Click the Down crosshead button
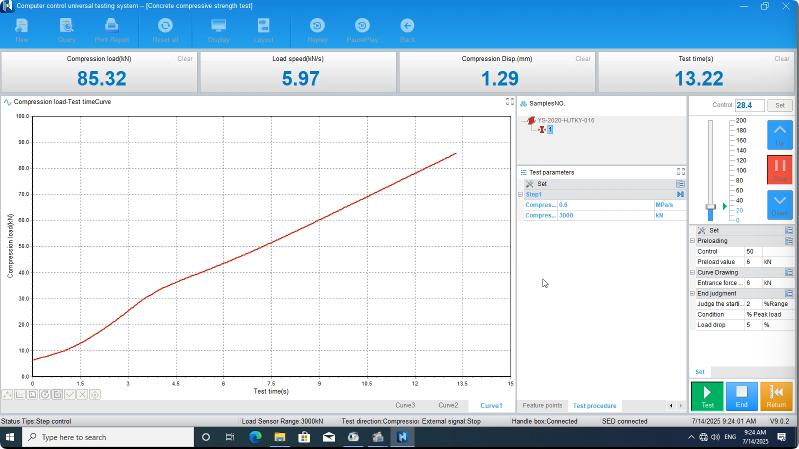 (x=780, y=205)
